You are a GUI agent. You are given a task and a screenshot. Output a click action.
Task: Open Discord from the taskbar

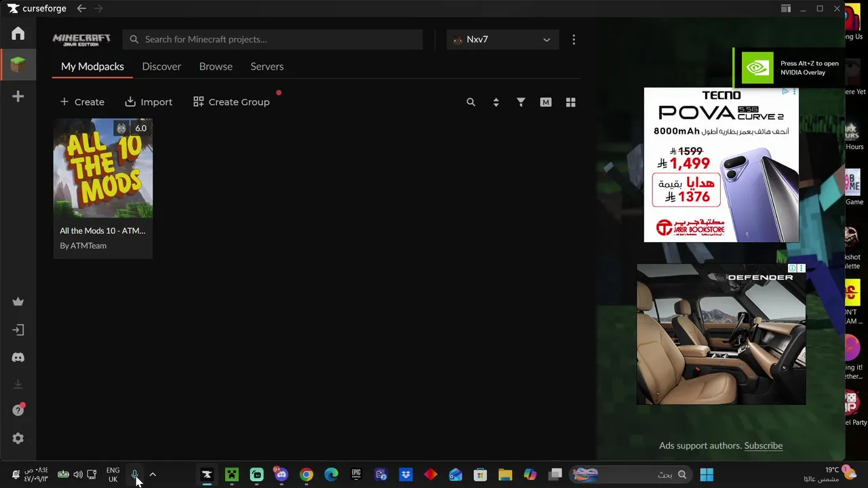point(281,474)
